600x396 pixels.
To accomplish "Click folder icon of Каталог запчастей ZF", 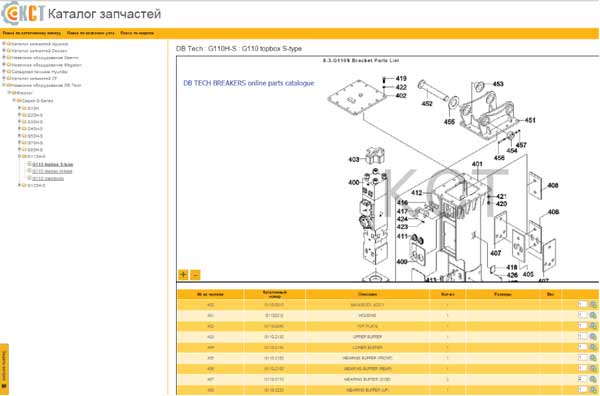I will [9, 78].
